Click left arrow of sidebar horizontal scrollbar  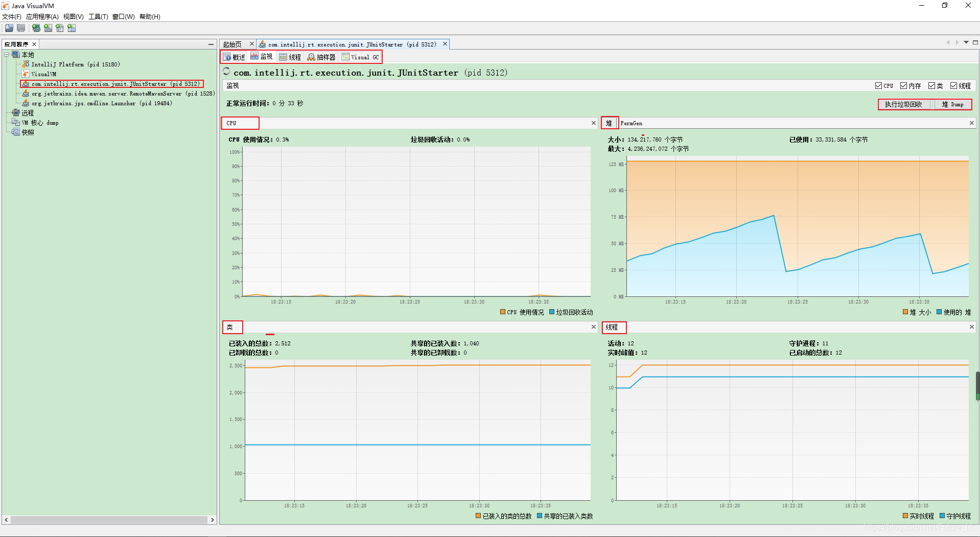pos(6,520)
